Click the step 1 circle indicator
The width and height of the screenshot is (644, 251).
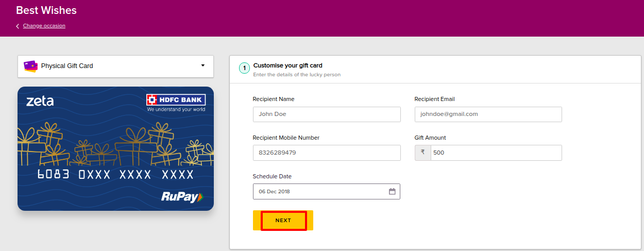coord(244,68)
